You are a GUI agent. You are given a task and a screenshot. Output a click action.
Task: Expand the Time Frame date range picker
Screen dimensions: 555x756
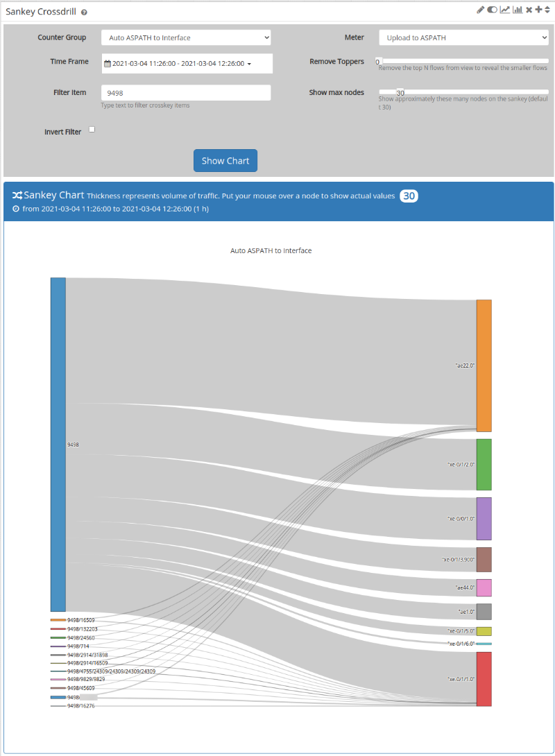click(186, 64)
